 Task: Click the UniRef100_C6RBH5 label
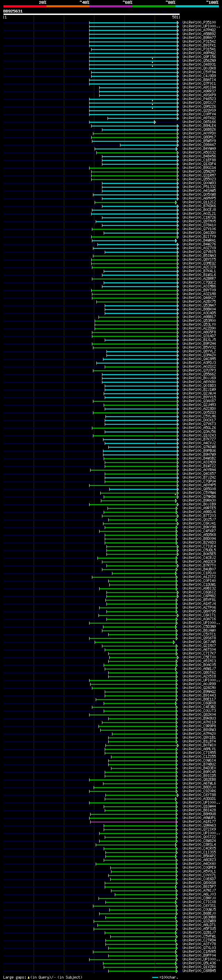pos(199,971)
